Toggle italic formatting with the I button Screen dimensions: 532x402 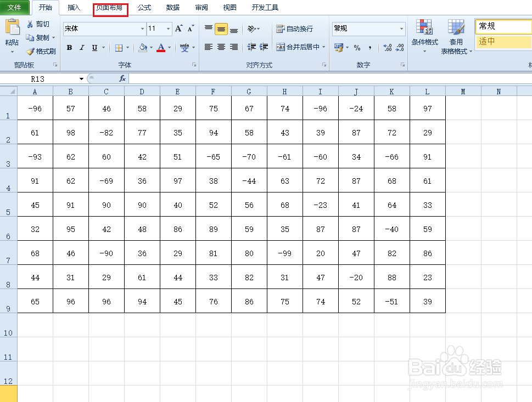pos(81,48)
